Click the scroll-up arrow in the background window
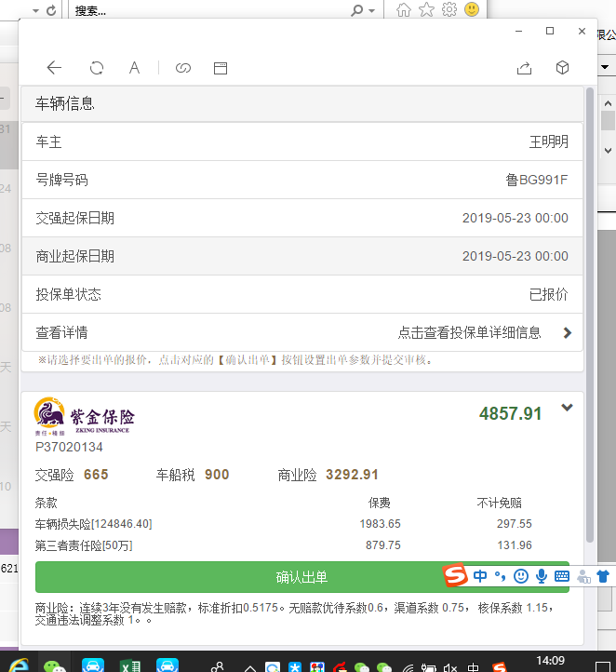 pos(608,103)
